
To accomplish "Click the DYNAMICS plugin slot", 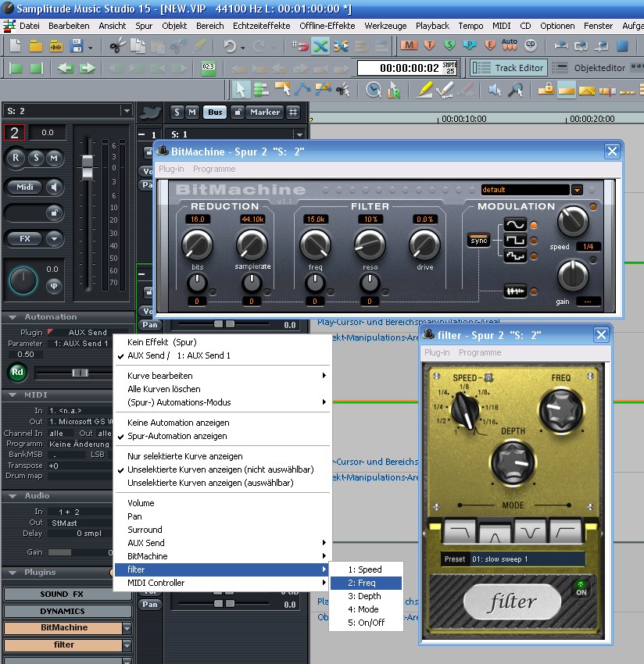I will coord(67,611).
